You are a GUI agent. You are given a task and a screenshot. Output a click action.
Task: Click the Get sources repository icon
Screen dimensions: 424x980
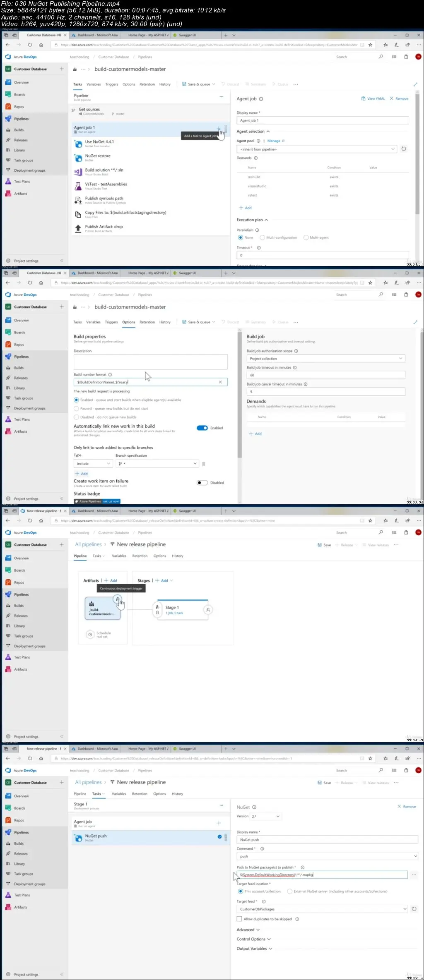click(73, 110)
